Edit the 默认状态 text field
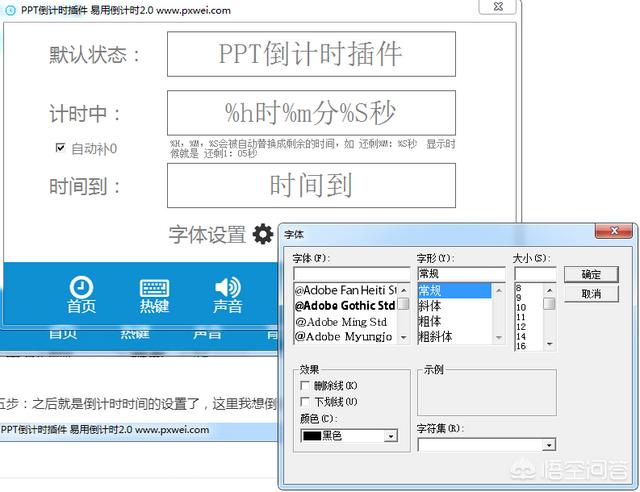Image resolution: width=640 pixels, height=492 pixels. 311,54
